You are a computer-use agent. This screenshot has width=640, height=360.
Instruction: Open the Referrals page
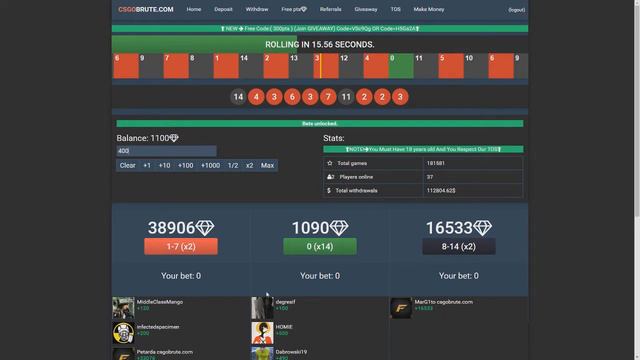point(330,9)
